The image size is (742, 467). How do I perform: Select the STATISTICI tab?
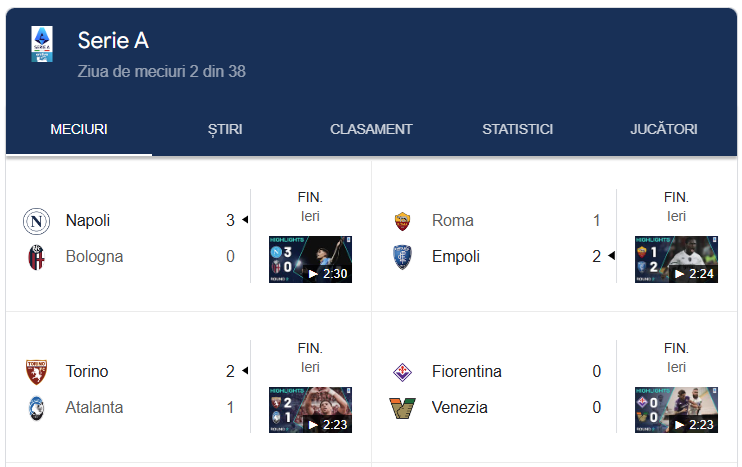pyautogui.click(x=517, y=129)
